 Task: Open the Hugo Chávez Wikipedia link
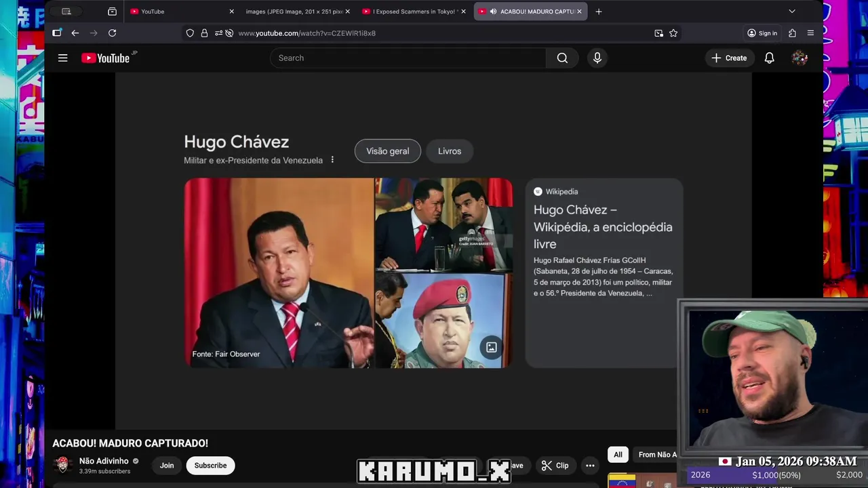coord(603,227)
